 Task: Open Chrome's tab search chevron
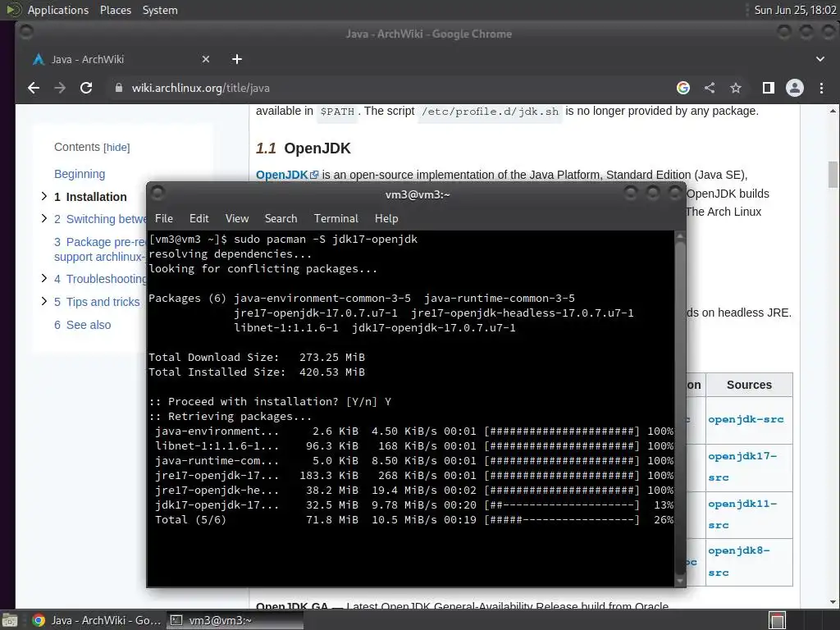point(820,59)
